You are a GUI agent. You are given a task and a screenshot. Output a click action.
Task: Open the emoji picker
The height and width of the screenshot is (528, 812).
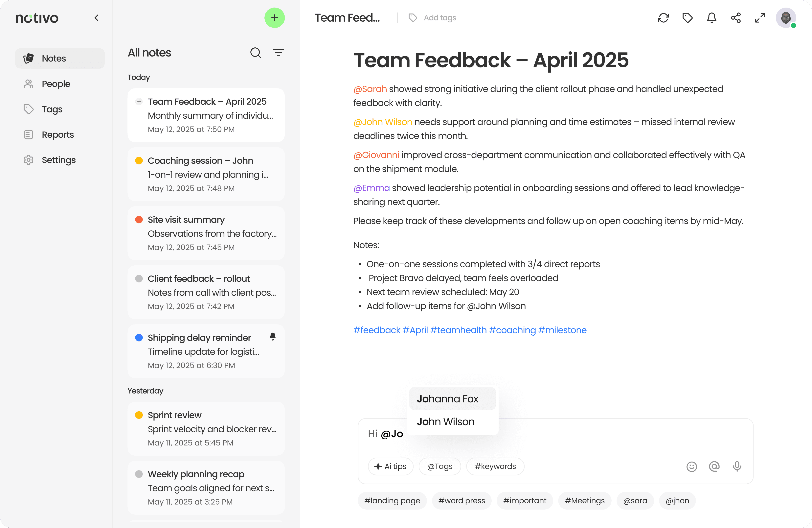pos(691,467)
